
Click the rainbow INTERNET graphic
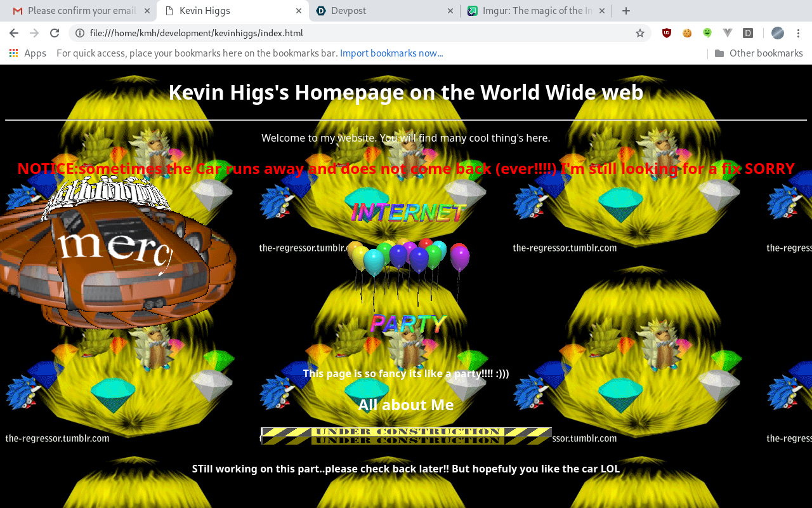pyautogui.click(x=407, y=212)
